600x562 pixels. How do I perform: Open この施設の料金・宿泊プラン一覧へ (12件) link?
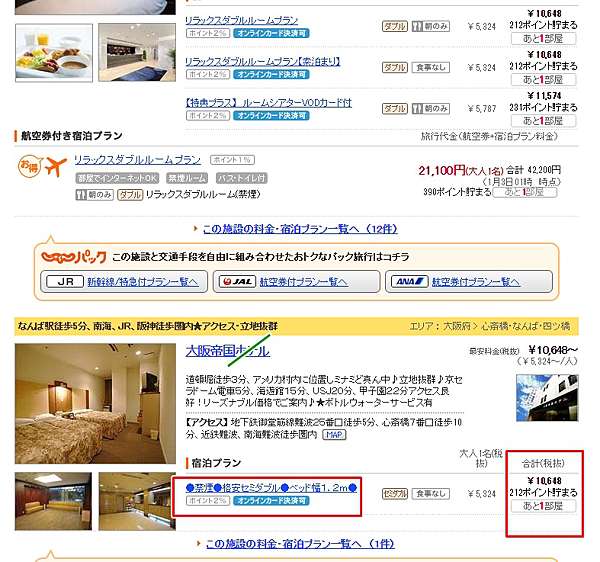tap(300, 229)
